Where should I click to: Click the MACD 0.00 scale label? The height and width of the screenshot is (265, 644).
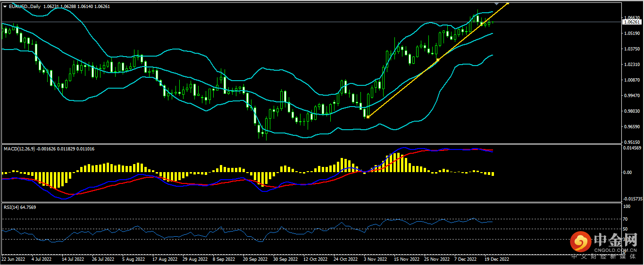point(628,173)
